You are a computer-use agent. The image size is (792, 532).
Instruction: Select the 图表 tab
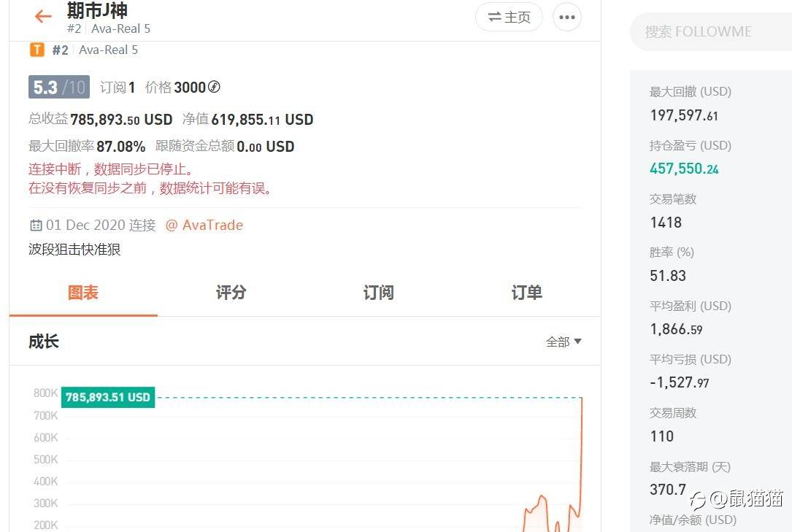coord(83,292)
